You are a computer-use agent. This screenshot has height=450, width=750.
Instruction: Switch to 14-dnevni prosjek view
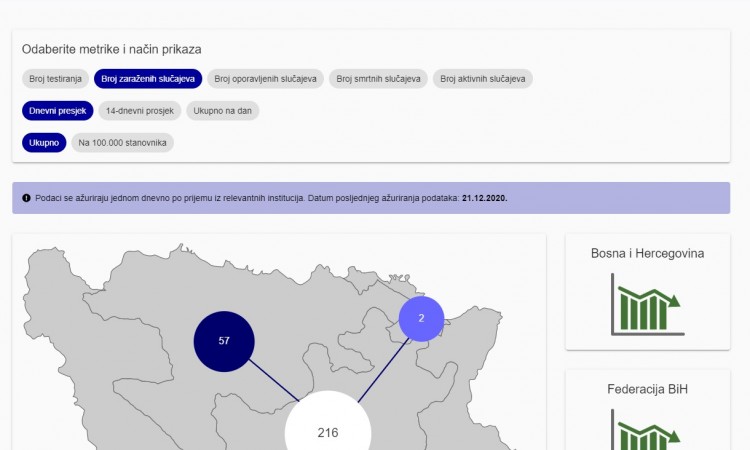[140, 111]
